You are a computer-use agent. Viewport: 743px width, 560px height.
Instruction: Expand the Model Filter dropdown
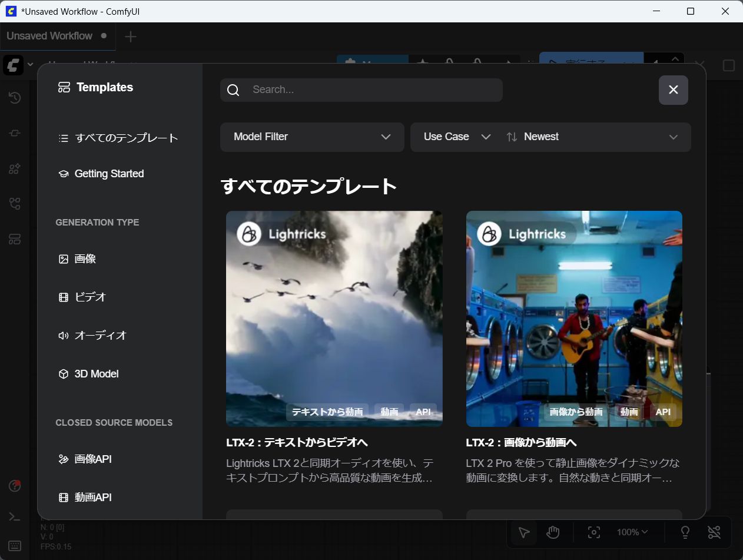tap(312, 137)
